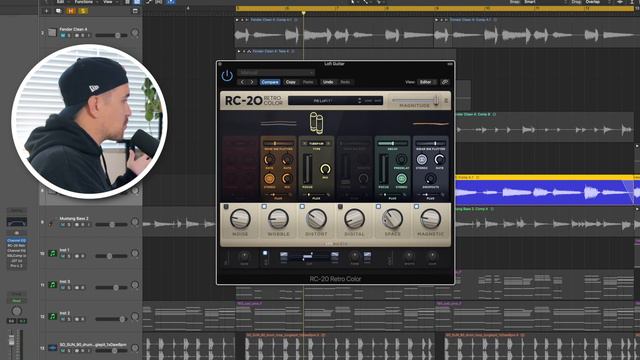Click the Wobble Rate knob upper left
Viewport: 640px width, 360px height.
[x=269, y=160]
